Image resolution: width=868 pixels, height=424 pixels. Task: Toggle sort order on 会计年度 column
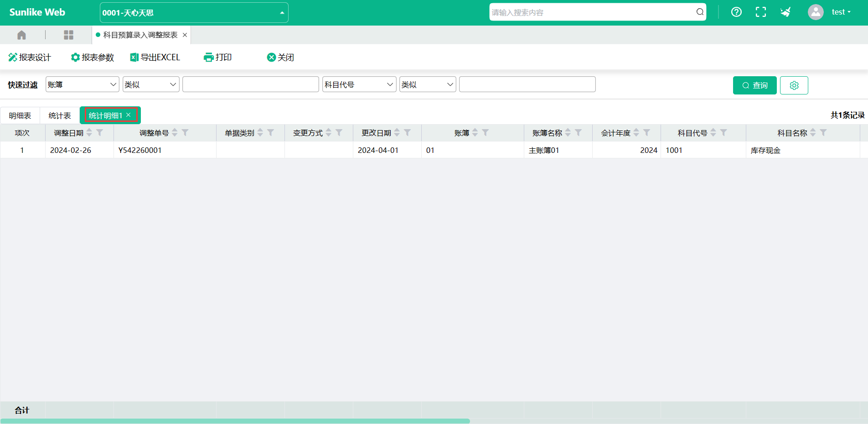pos(636,133)
